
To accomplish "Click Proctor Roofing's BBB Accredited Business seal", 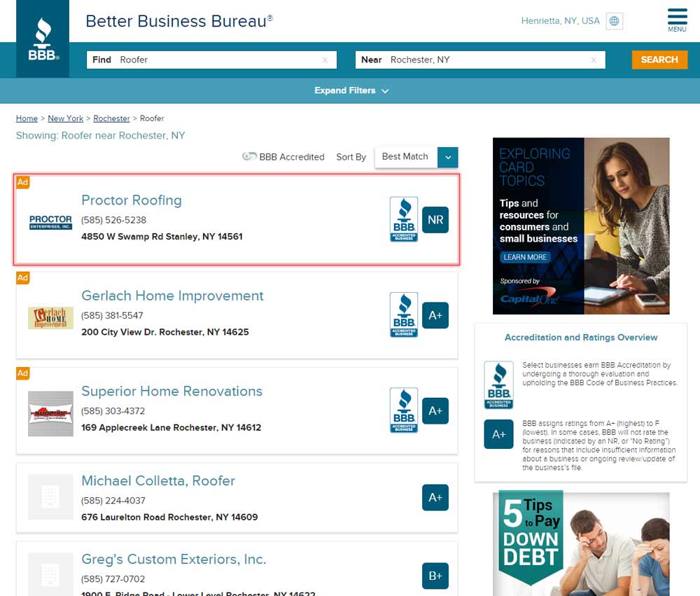I will point(403,219).
